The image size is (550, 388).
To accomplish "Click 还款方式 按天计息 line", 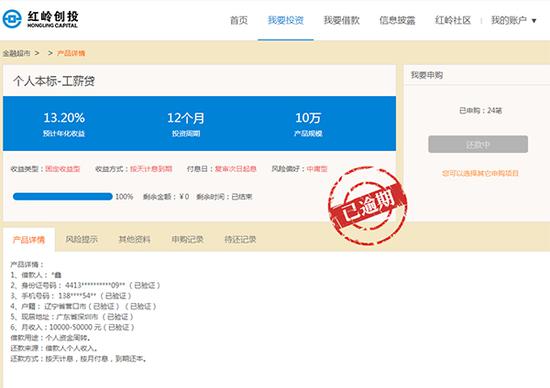I will tap(79, 359).
